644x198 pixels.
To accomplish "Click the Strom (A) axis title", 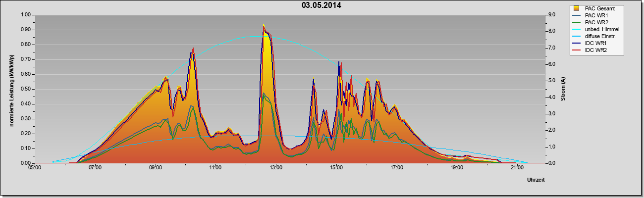I will [563, 89].
